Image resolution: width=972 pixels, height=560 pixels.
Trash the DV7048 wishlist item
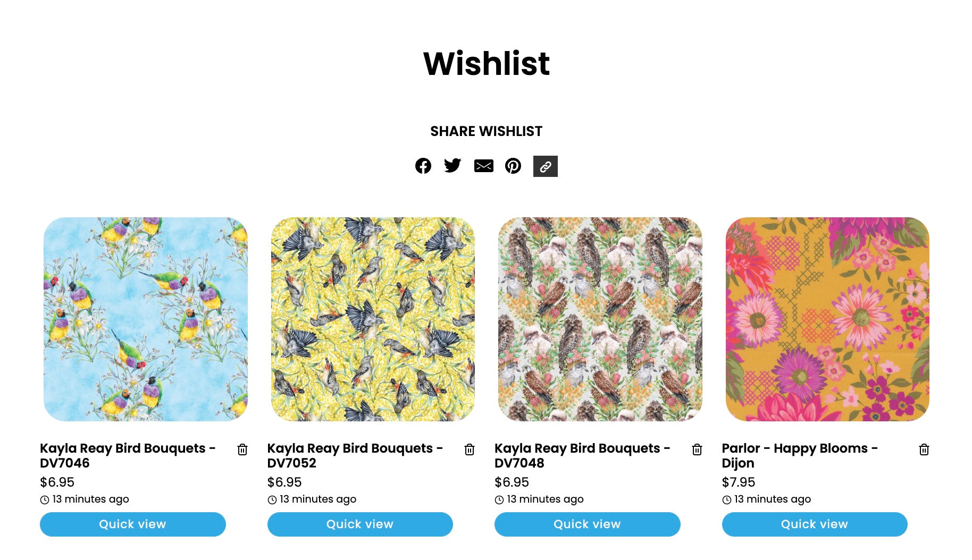697,449
